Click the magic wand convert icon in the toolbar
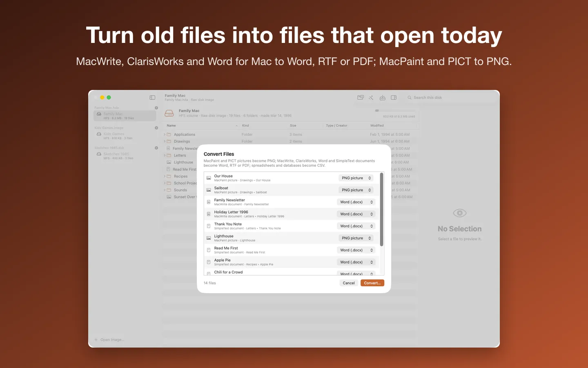The height and width of the screenshot is (368, 588). pos(371,98)
